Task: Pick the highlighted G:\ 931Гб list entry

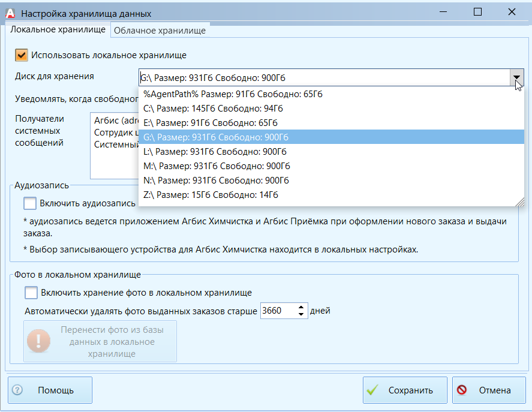Action: (x=331, y=137)
